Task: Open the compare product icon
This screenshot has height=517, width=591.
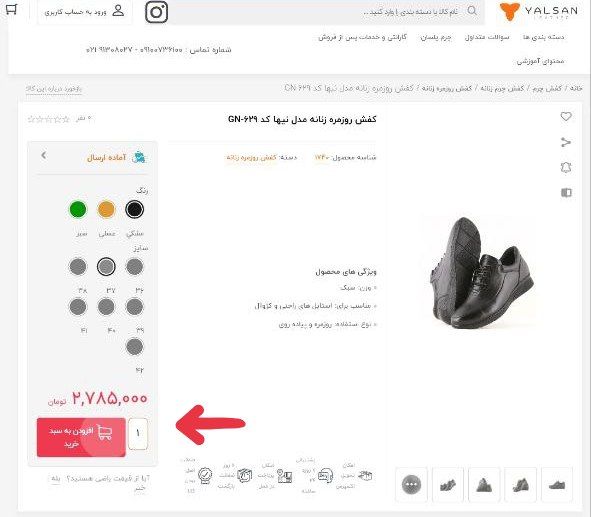Action: tap(566, 193)
